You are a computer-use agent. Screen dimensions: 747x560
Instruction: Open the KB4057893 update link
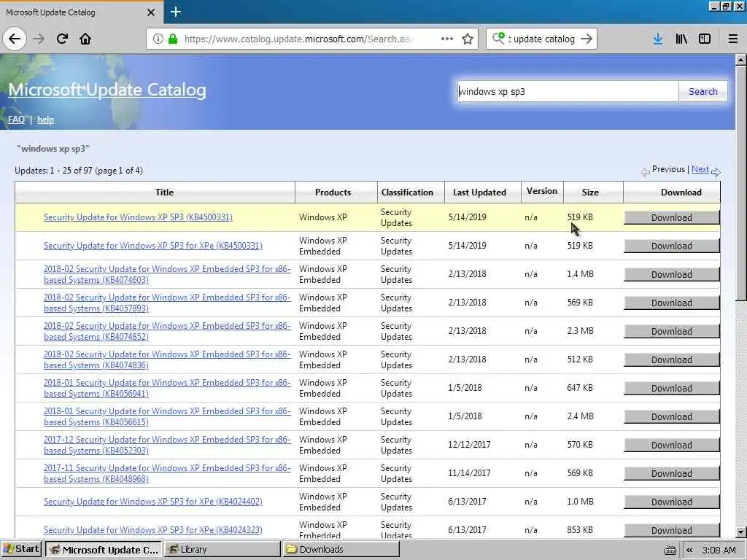(167, 303)
